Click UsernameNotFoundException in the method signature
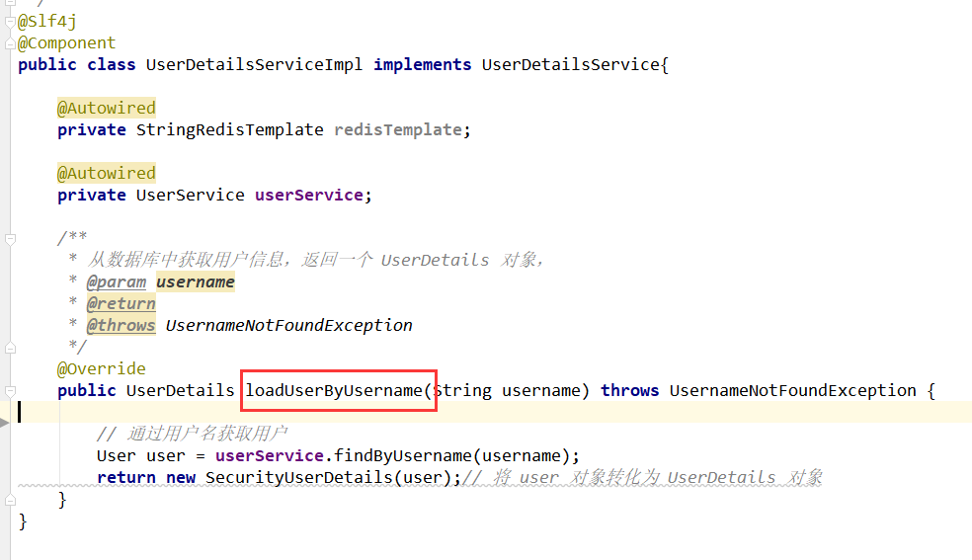The height and width of the screenshot is (560, 972). pos(793,390)
